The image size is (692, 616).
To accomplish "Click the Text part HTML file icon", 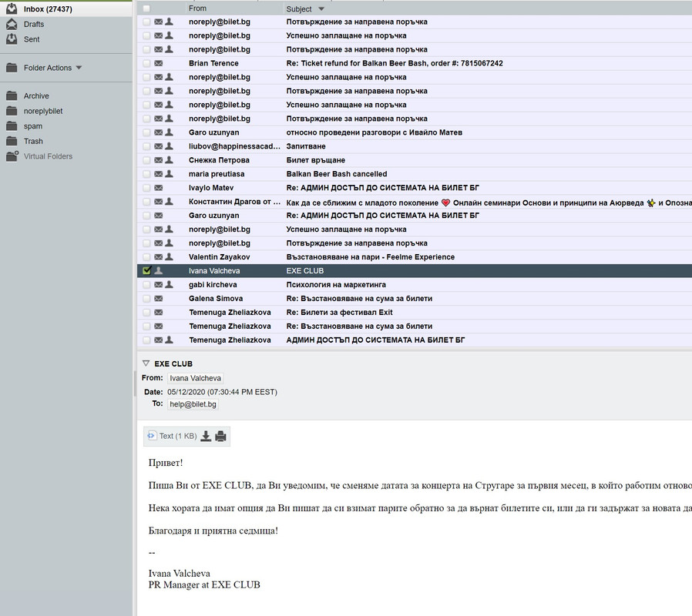I will (x=151, y=436).
